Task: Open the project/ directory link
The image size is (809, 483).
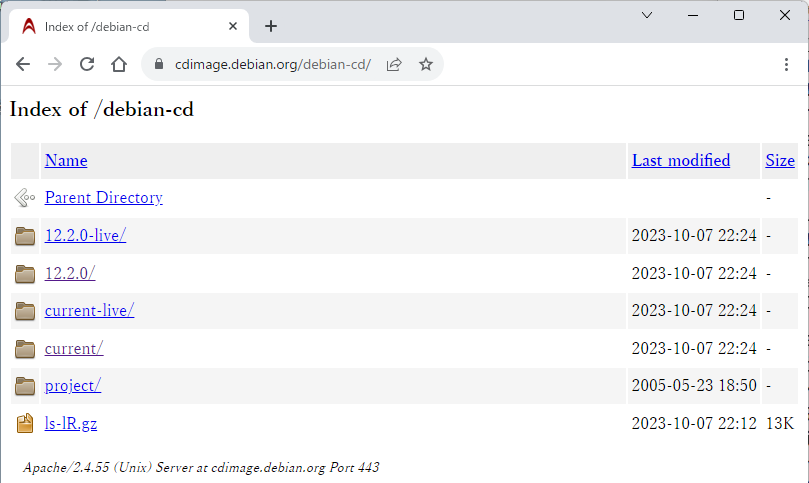Action: coord(73,386)
